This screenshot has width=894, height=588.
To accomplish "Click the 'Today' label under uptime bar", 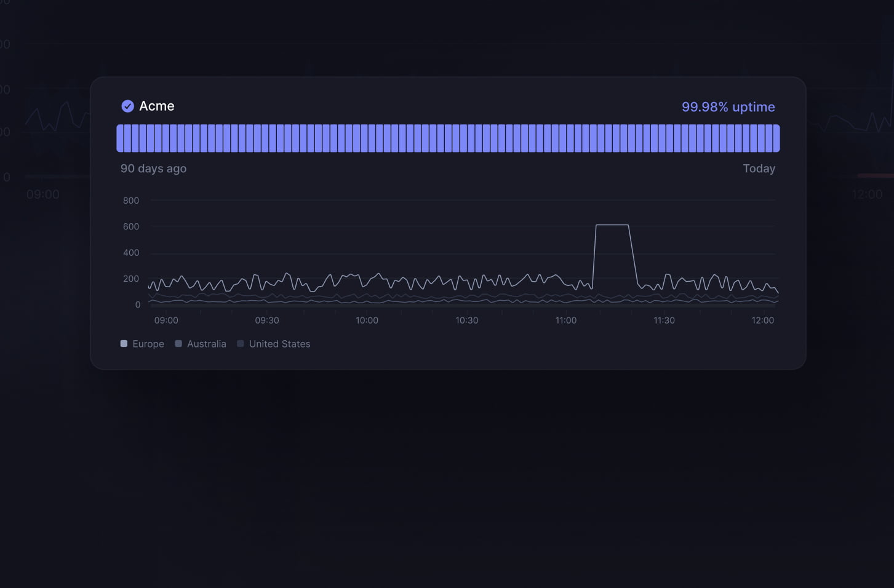I will coord(759,169).
